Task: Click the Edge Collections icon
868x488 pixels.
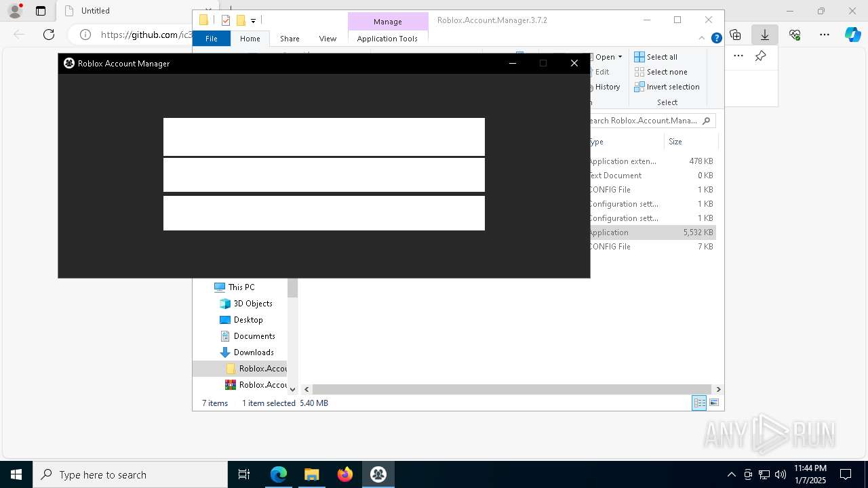Action: coord(735,35)
